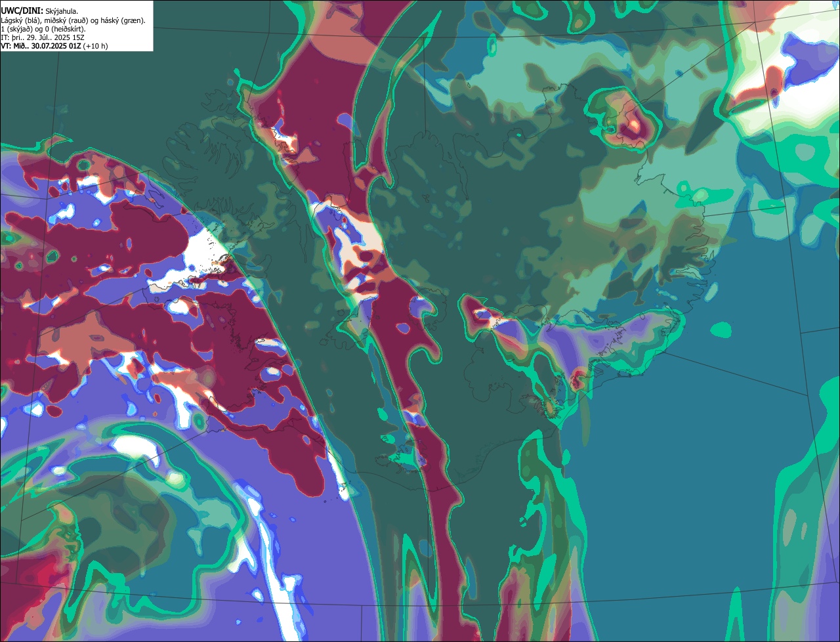The height and width of the screenshot is (642, 840).
Task: Click the "VT: Mið.. 30.07.2025 01Z" valid time
Action: 41,46
